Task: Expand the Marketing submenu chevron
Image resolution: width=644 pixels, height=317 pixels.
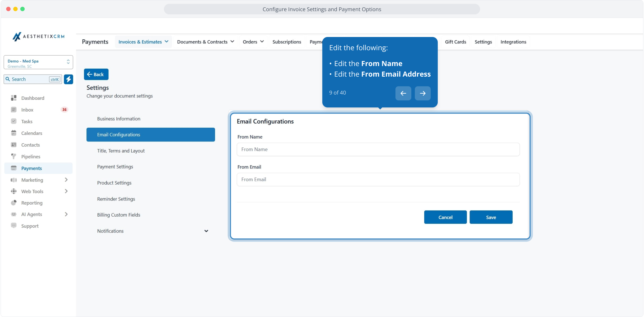Action: click(66, 180)
